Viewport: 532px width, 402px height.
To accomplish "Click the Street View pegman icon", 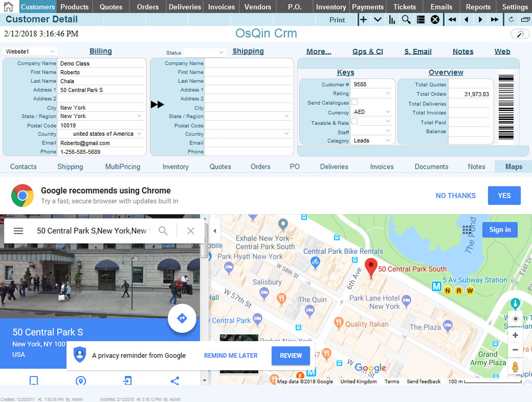I will 515,367.
